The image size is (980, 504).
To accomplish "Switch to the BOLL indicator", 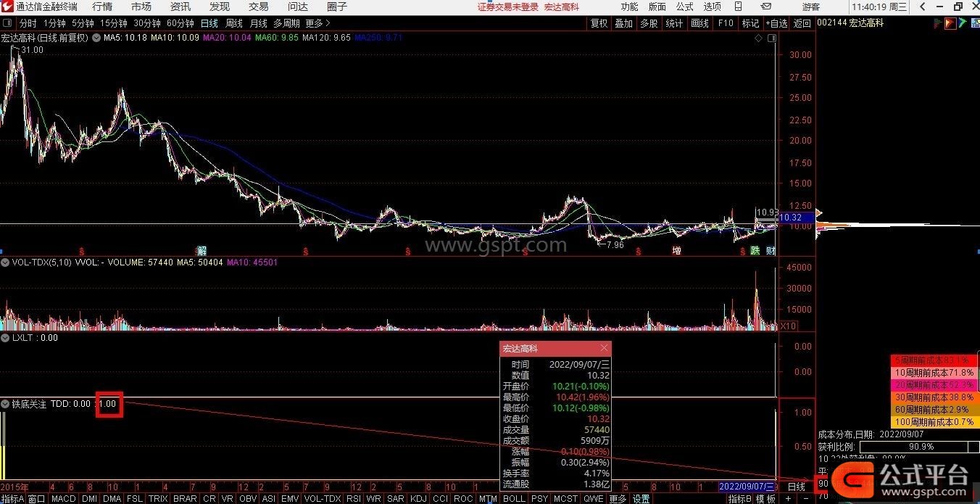I will (514, 499).
